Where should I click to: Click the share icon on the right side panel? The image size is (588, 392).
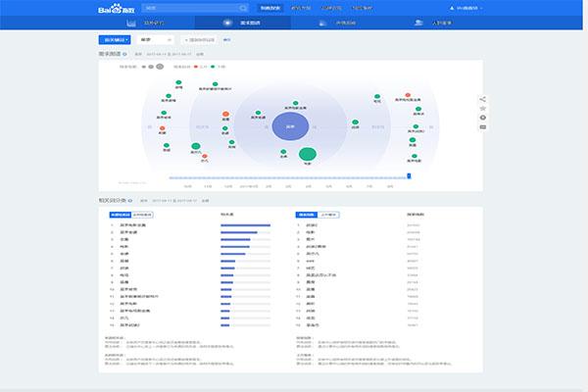point(482,99)
